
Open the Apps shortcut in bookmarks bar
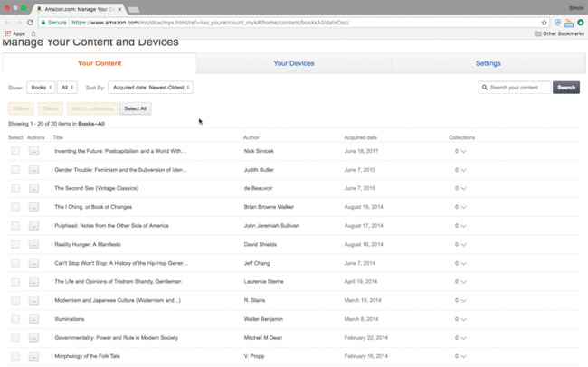(14, 33)
